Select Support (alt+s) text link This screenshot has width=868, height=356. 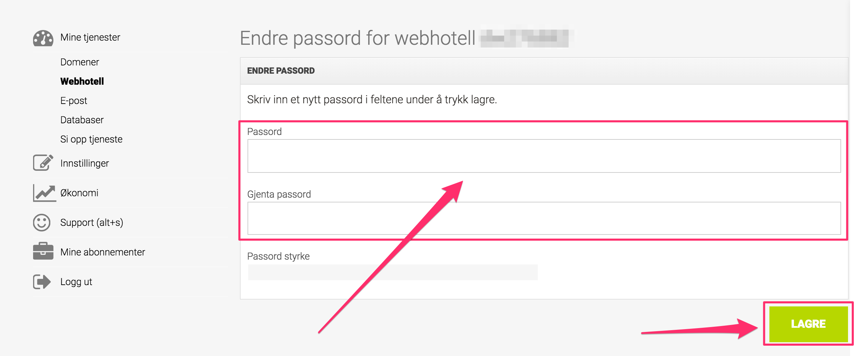(x=92, y=222)
